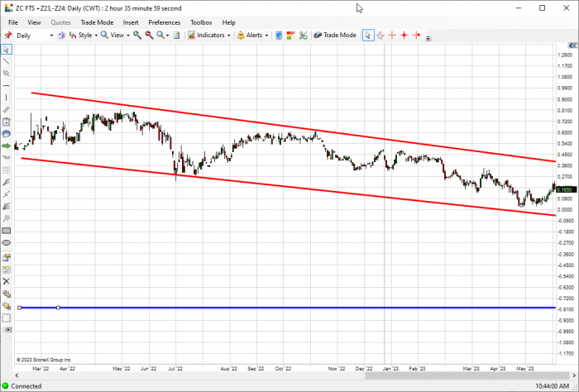Toggle the last red tracking crosshair cursor
579x392 pixels.
coord(417,36)
